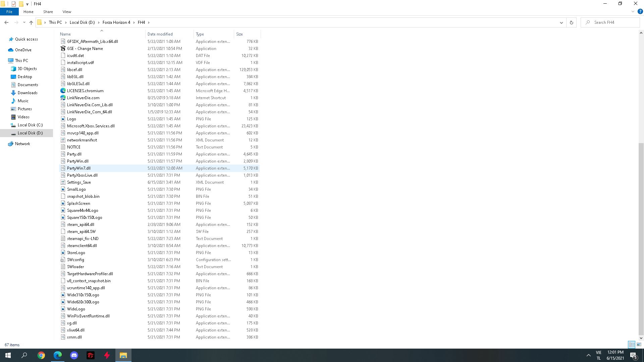Image resolution: width=644 pixels, height=362 pixels.
Task: Open Discord from the taskbar
Action: pos(74,355)
